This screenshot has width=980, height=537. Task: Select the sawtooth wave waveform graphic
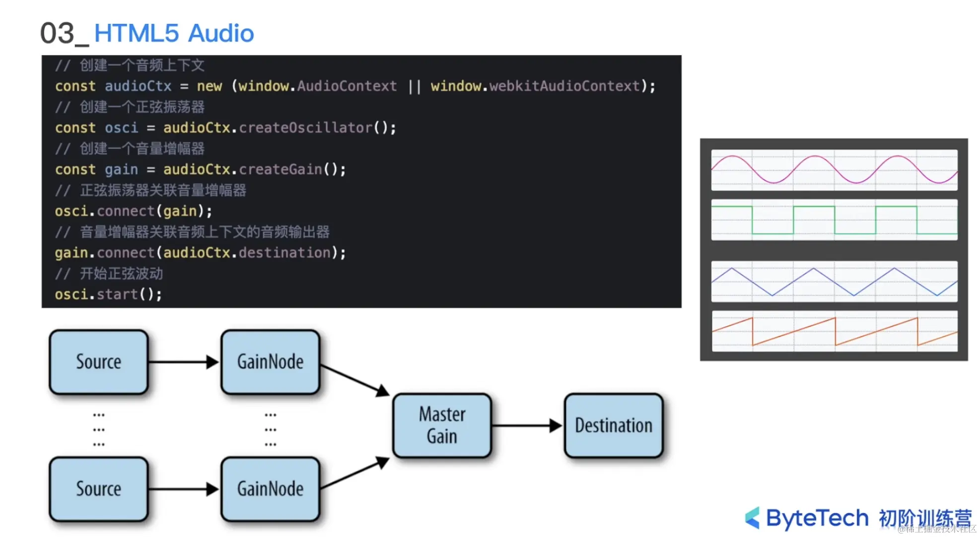(x=834, y=332)
